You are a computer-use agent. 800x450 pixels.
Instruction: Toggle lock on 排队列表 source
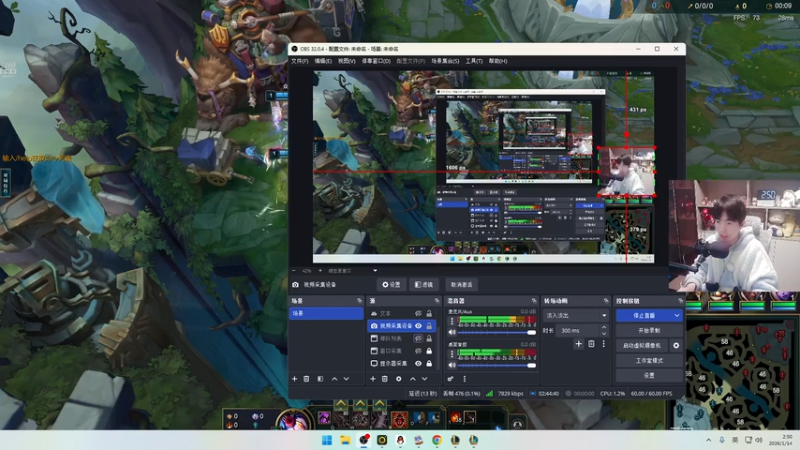pyautogui.click(x=429, y=338)
